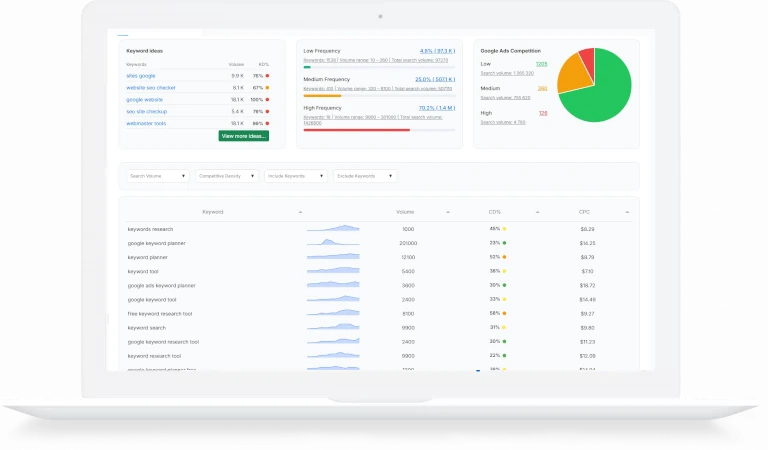768x450 pixels.
Task: Open trend sparkline for keywords research
Action: click(333, 228)
